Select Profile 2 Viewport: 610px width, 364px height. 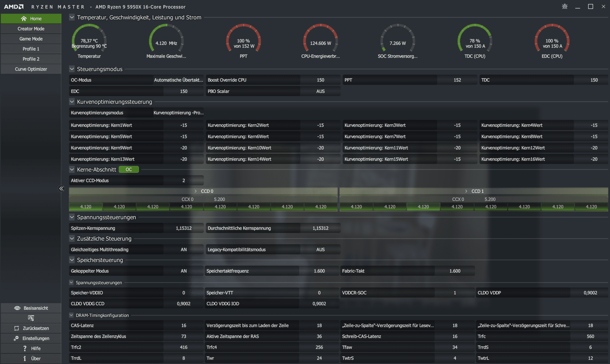point(31,59)
